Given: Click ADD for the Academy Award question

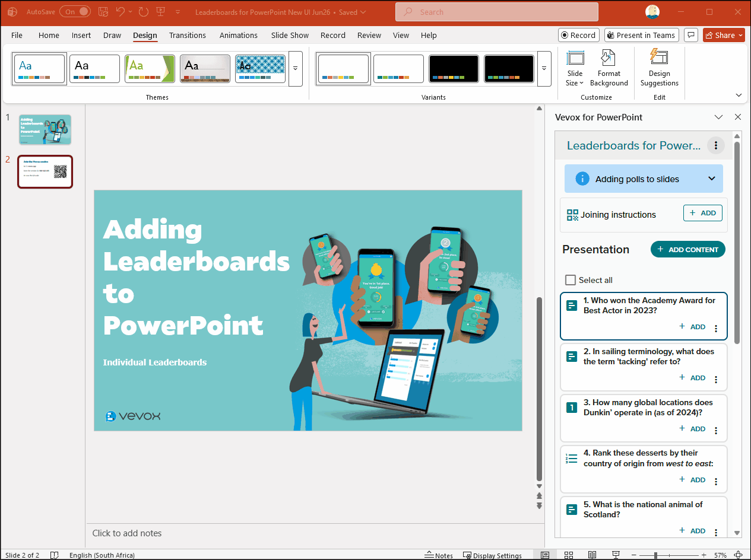Looking at the screenshot, I should point(692,327).
